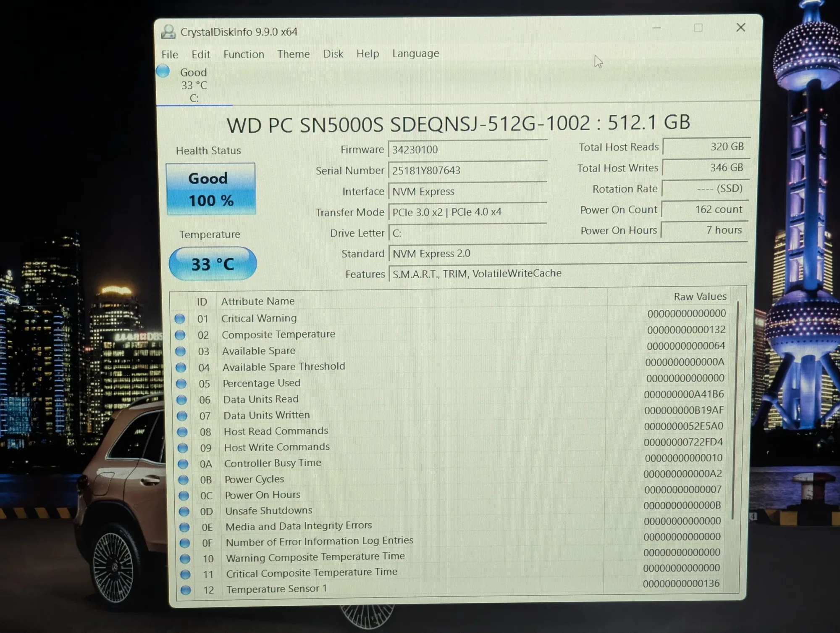This screenshot has width=840, height=633.
Task: Click the Total Host Reads value 320 GB
Action: pyautogui.click(x=706, y=147)
